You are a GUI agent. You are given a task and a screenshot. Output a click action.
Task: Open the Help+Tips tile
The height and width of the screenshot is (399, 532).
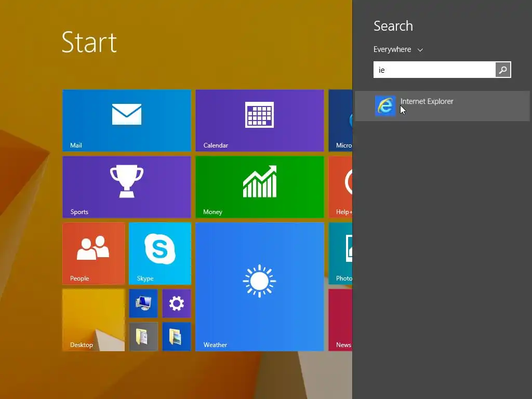340,187
